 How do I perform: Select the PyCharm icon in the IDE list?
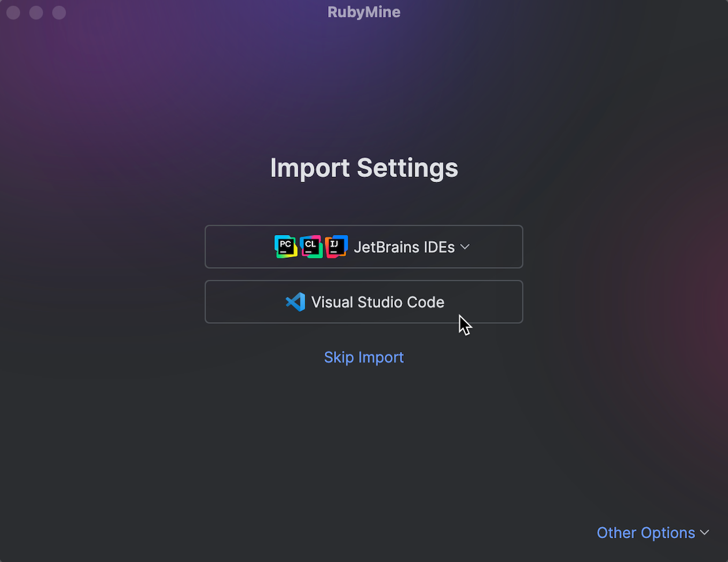coord(285,246)
